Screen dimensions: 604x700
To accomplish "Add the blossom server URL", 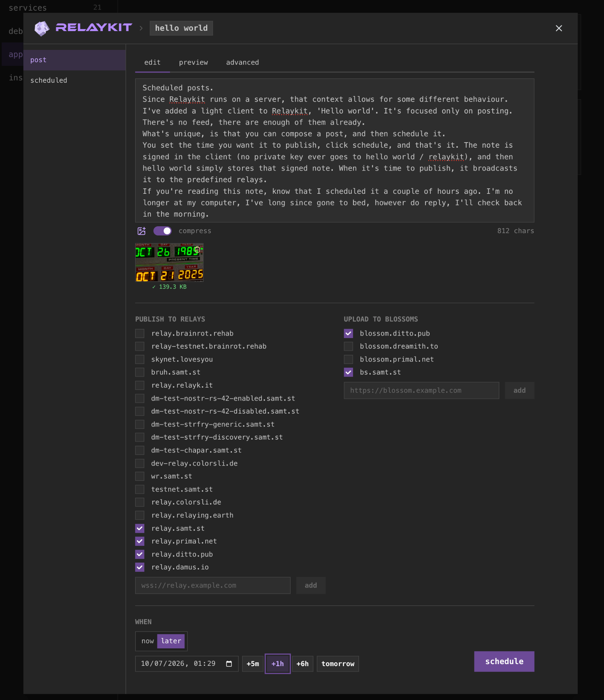I will click(x=520, y=390).
